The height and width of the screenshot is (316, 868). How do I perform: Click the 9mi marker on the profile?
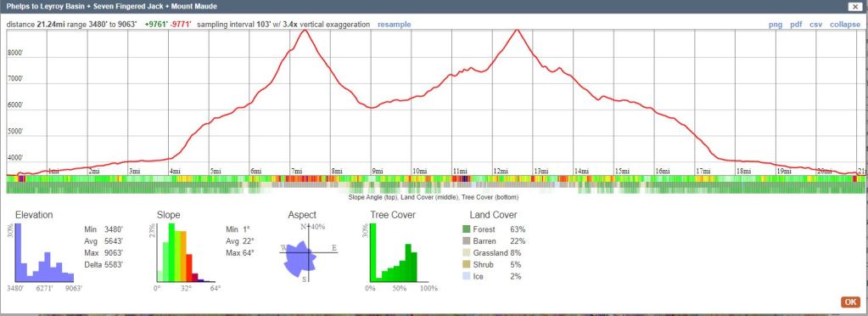(x=377, y=172)
